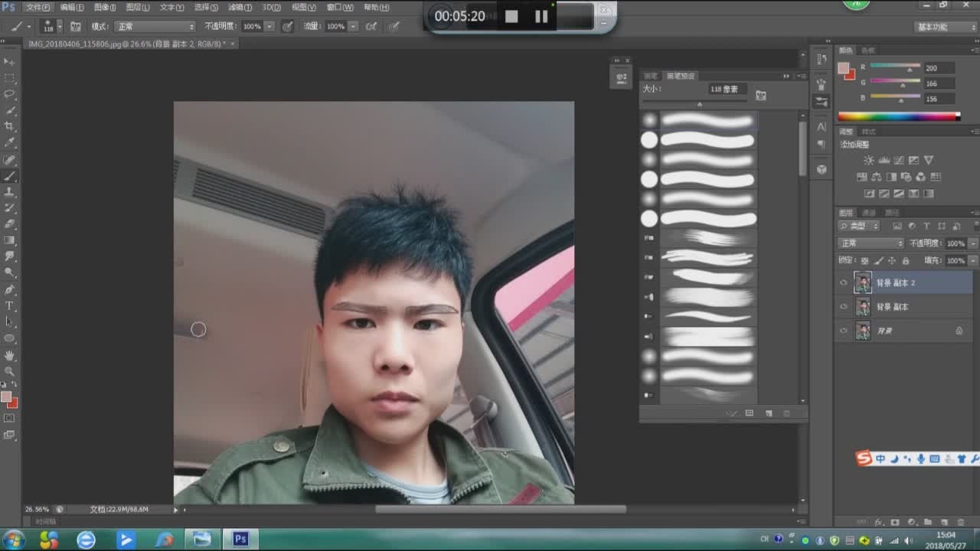980x551 pixels.
Task: Open the layer filter 类型 dropdown
Action: 860,226
